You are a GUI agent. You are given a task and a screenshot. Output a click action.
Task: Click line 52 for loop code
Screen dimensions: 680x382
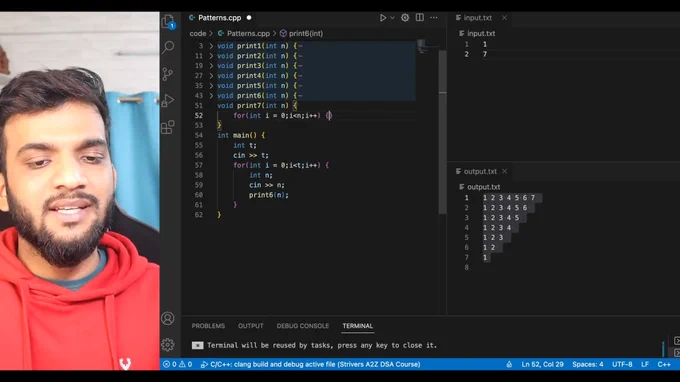point(282,116)
